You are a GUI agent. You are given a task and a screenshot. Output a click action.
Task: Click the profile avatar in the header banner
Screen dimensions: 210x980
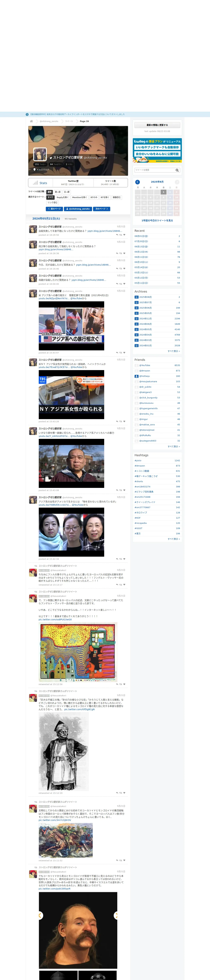(x=40, y=154)
